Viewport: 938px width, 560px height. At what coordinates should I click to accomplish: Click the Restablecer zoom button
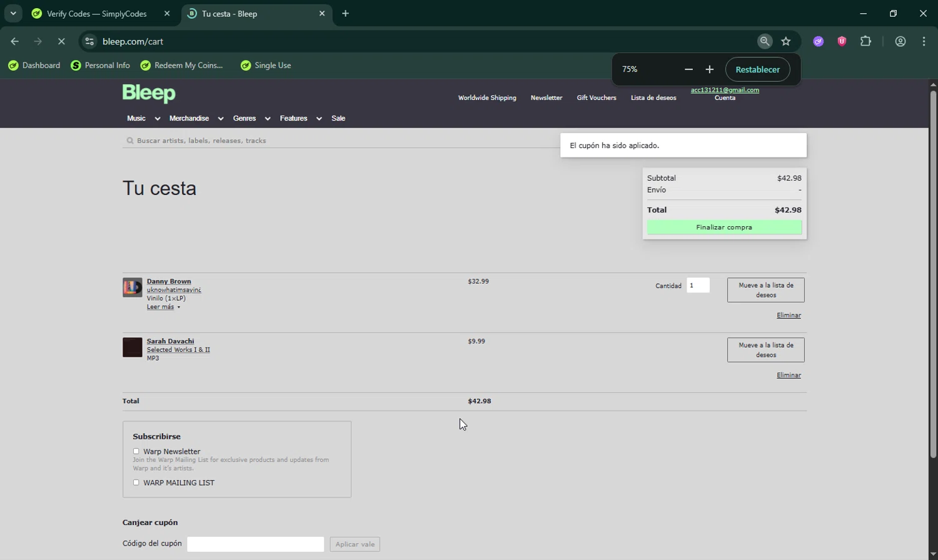pyautogui.click(x=757, y=69)
